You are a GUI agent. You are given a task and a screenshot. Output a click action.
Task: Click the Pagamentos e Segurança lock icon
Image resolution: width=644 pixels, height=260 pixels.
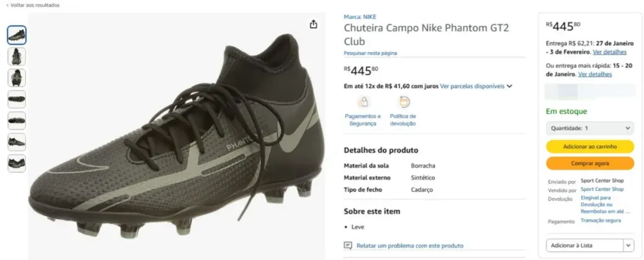(x=363, y=102)
